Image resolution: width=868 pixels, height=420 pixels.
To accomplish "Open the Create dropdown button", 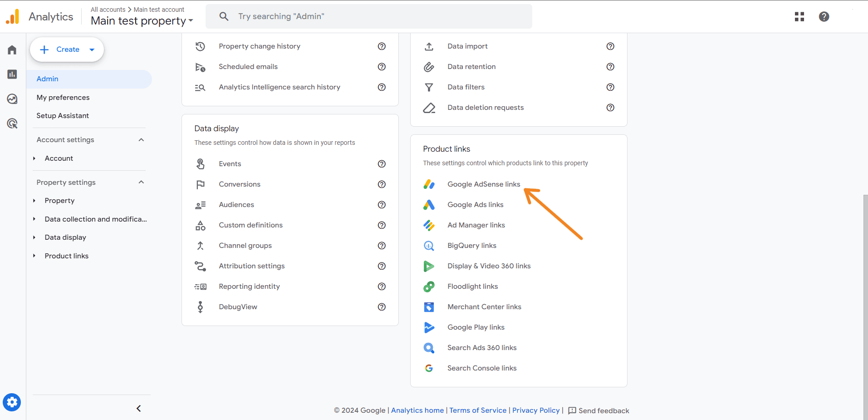I will pos(67,49).
